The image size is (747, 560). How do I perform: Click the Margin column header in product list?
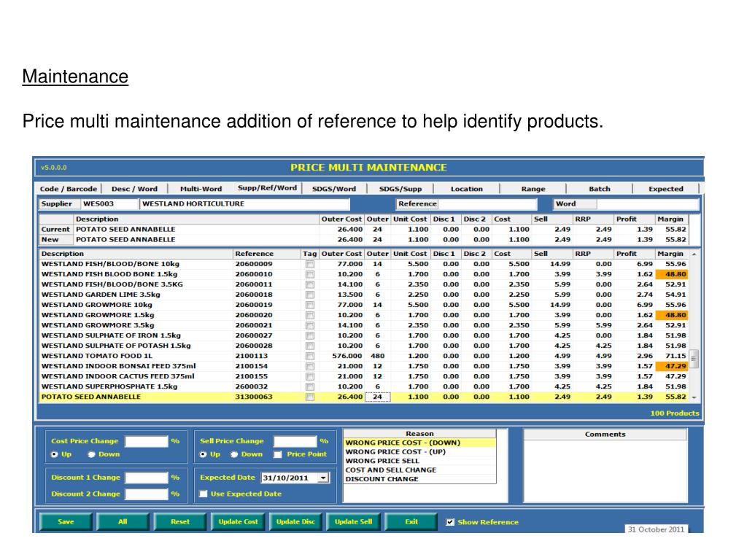[672, 254]
